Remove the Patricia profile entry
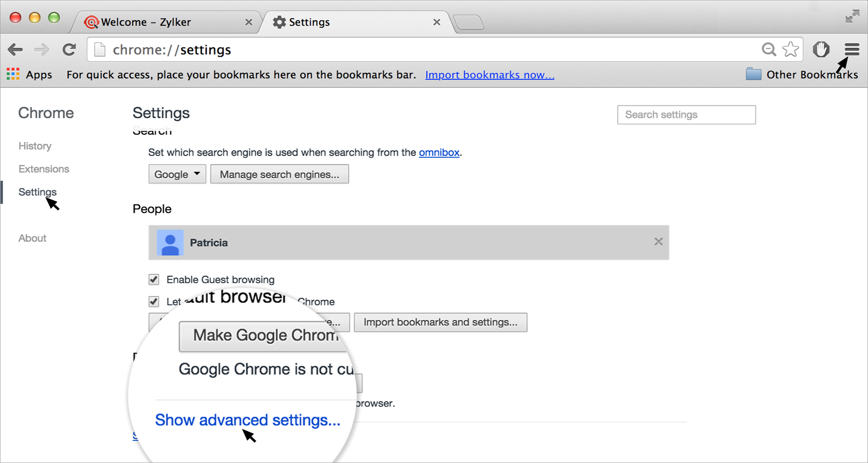 (658, 242)
